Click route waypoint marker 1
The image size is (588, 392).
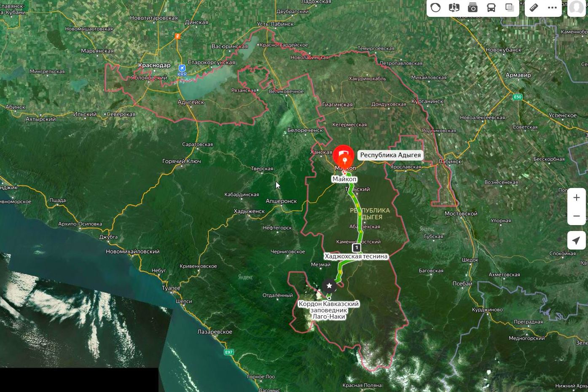coord(356,247)
